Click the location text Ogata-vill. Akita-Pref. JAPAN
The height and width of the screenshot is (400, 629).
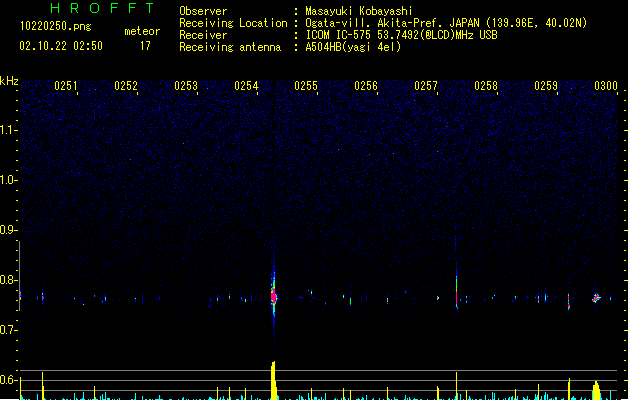point(392,23)
